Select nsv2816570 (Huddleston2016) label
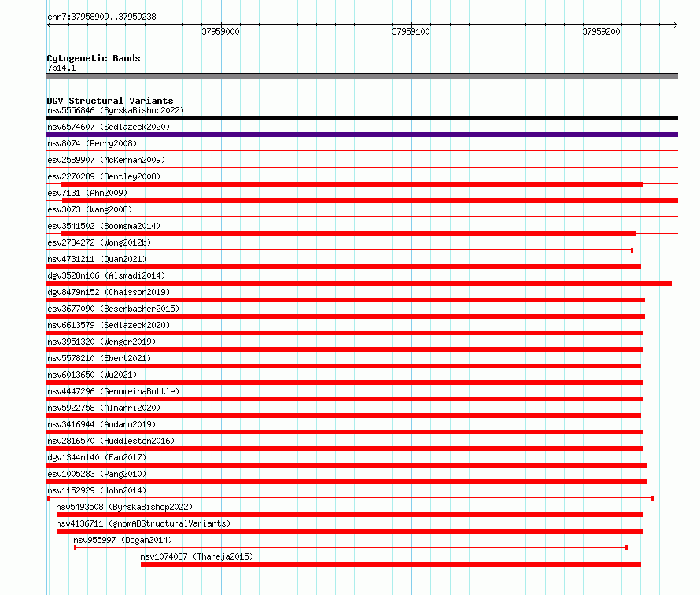The height and width of the screenshot is (595, 700). pyautogui.click(x=111, y=441)
